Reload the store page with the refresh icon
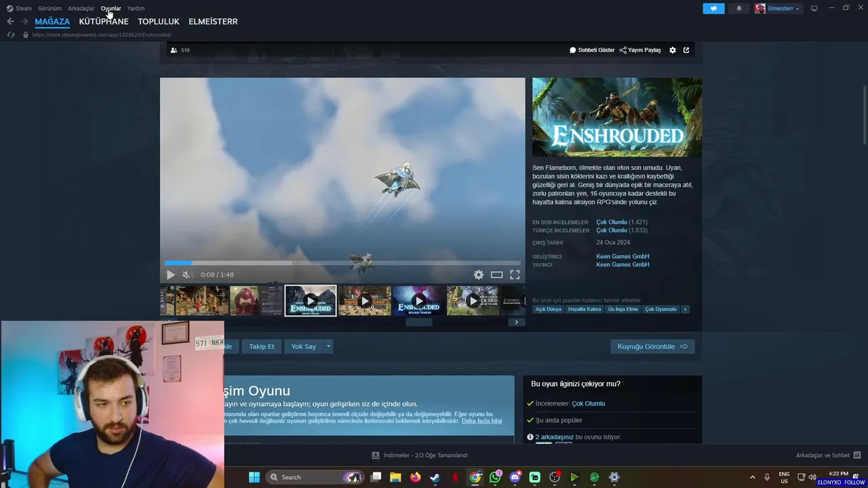Viewport: 868px width, 488px height. (10, 35)
